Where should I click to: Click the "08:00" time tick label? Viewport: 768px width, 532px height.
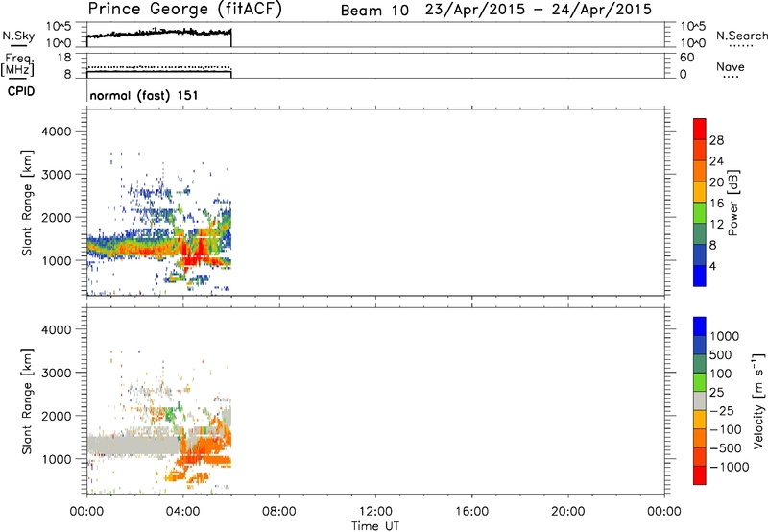click(x=279, y=512)
